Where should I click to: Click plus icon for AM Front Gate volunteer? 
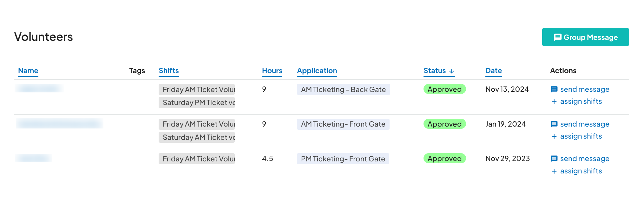click(554, 136)
